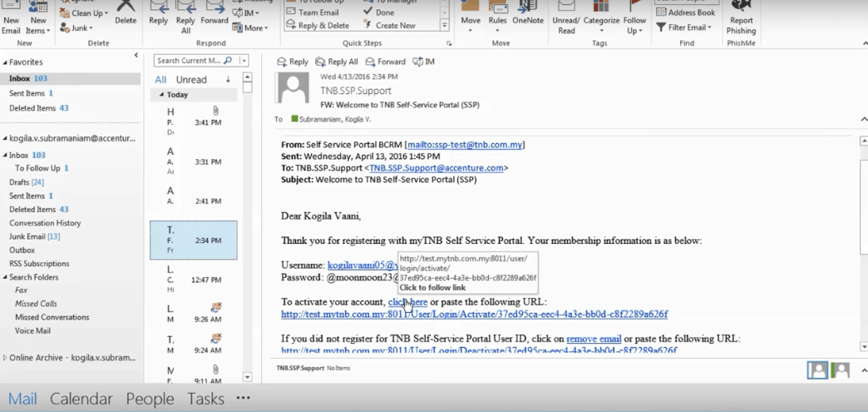Click the reading pane scrollbar down arrow
868x412 pixels.
864,347
